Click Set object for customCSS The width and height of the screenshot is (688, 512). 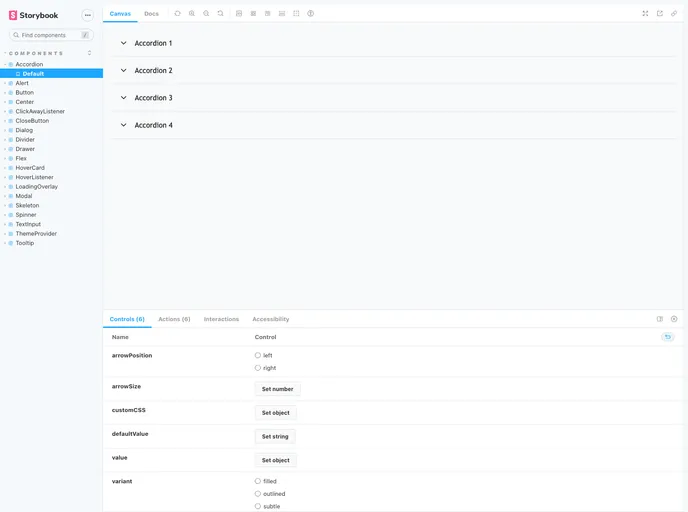point(276,413)
